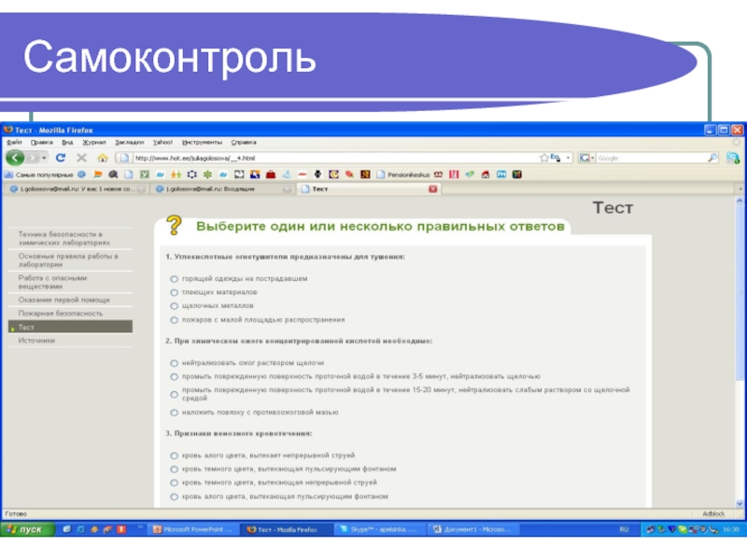Viewport: 747px width, 560px height.
Task: Open Документ1 Microsoft Word from taskbar
Action: tap(473, 529)
